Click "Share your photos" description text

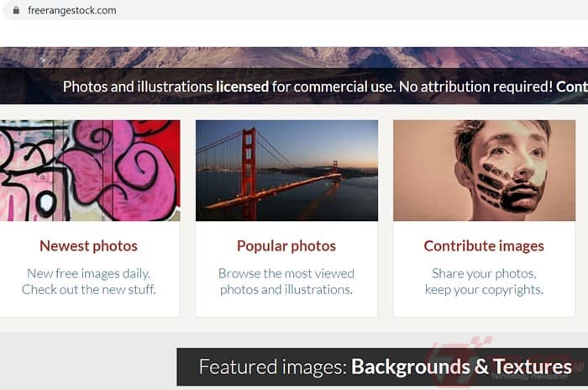pyautogui.click(x=484, y=273)
